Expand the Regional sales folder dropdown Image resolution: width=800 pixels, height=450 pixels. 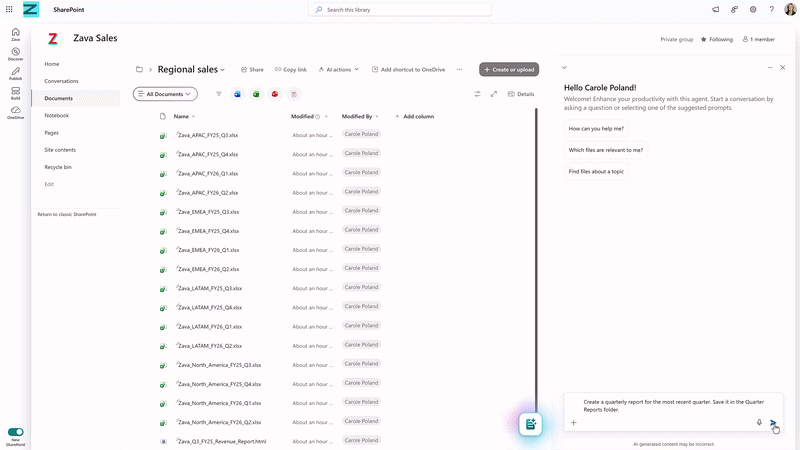222,70
